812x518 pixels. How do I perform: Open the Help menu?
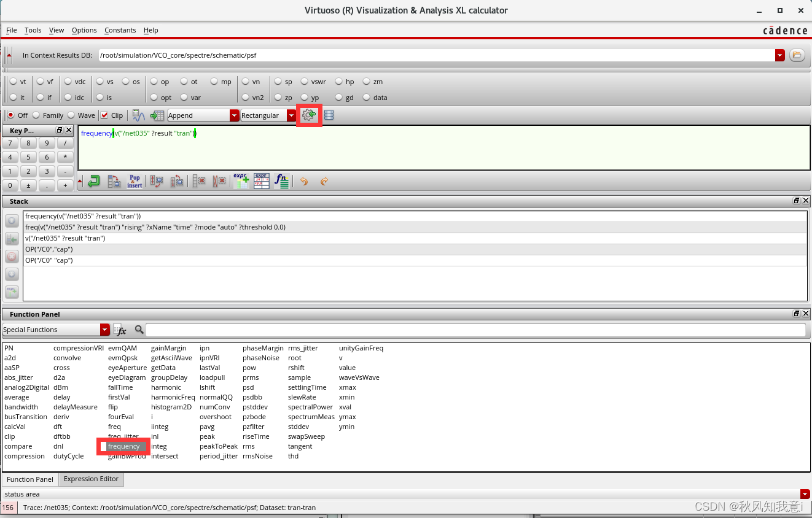(150, 30)
